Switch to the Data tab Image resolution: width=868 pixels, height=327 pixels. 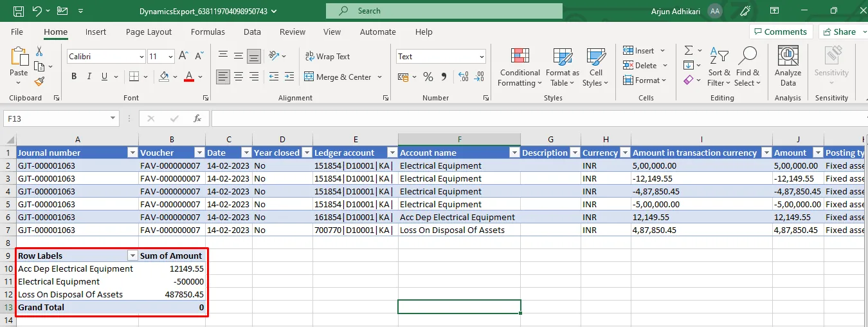tap(252, 32)
